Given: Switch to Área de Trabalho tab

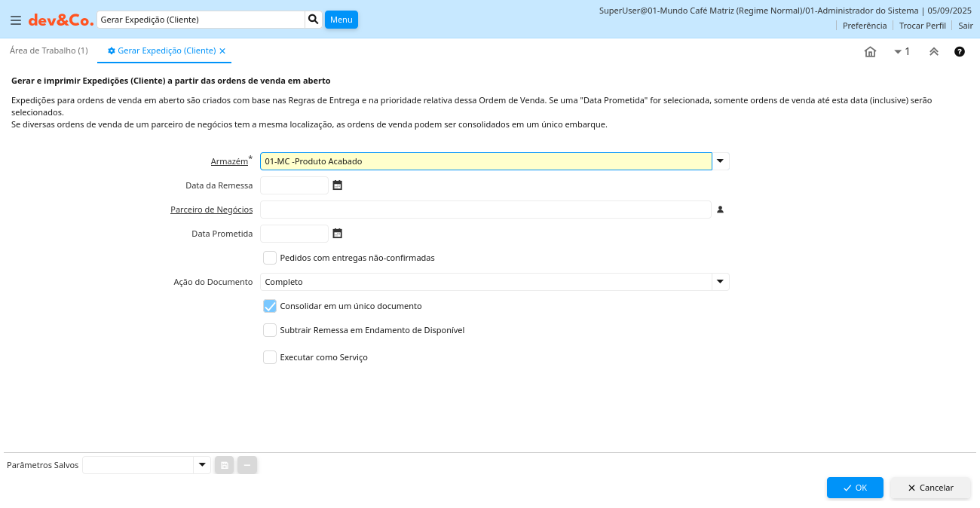Looking at the screenshot, I should tap(49, 50).
